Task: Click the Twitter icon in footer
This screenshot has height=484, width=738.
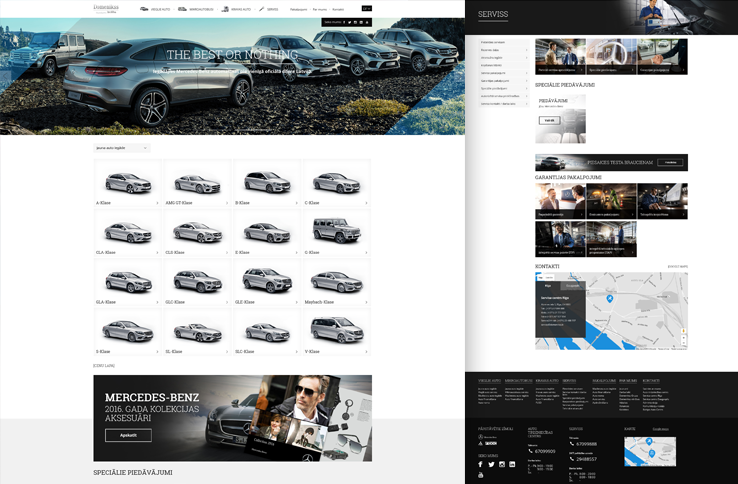Action: [491, 464]
